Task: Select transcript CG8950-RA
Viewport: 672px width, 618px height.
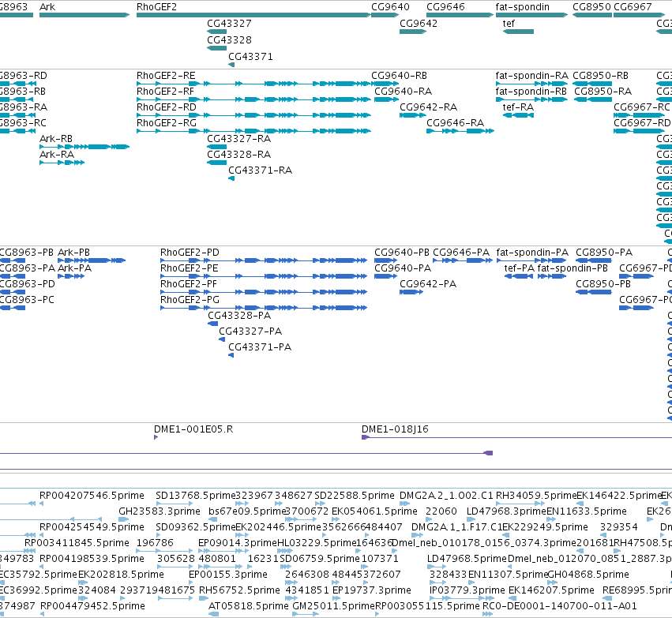Action: pos(593,99)
